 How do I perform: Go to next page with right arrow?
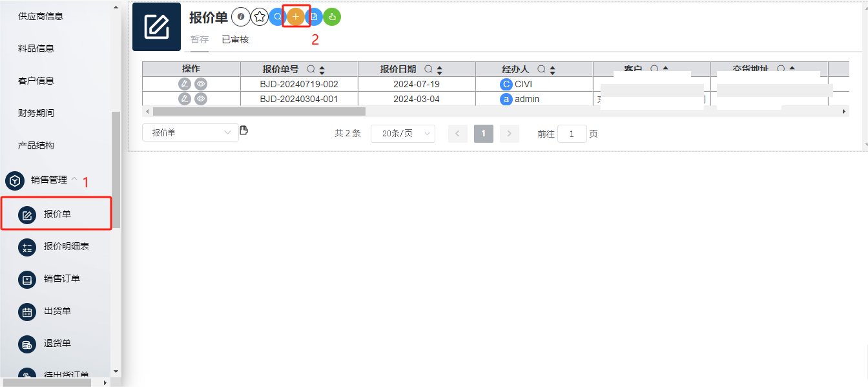tap(510, 134)
